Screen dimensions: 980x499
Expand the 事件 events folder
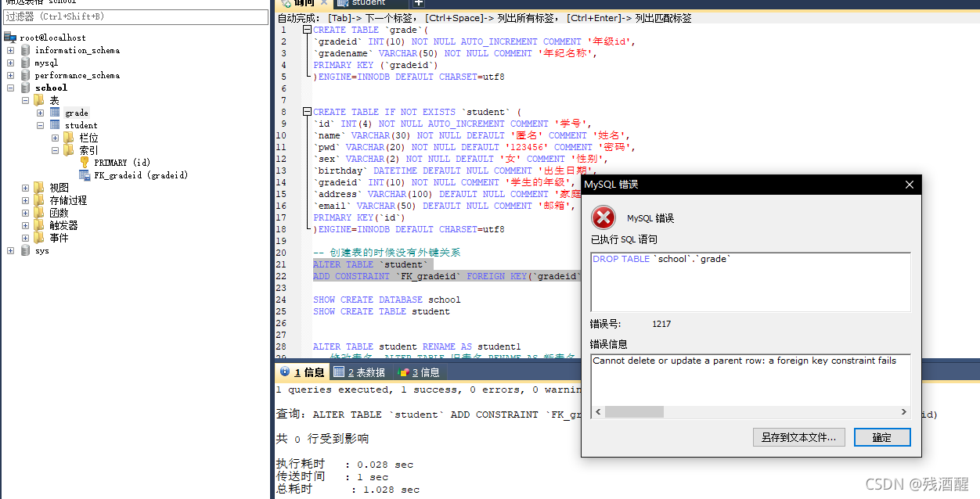(25, 238)
